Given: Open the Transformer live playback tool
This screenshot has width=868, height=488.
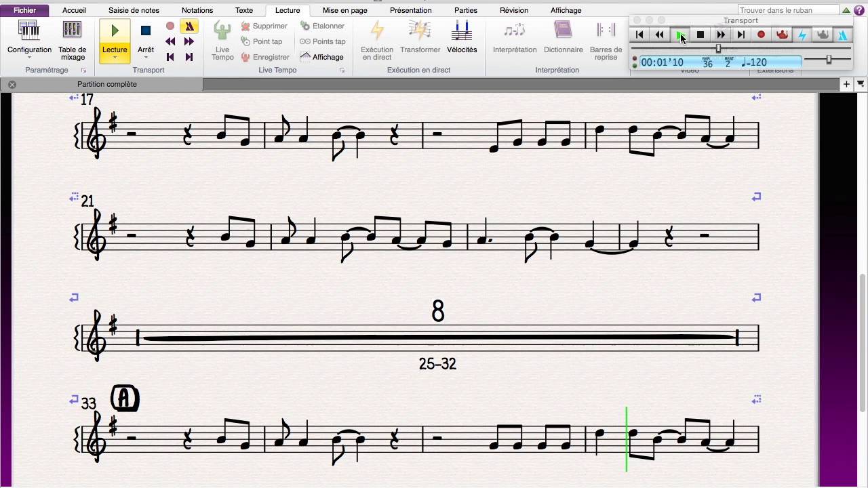Looking at the screenshot, I should 420,37.
